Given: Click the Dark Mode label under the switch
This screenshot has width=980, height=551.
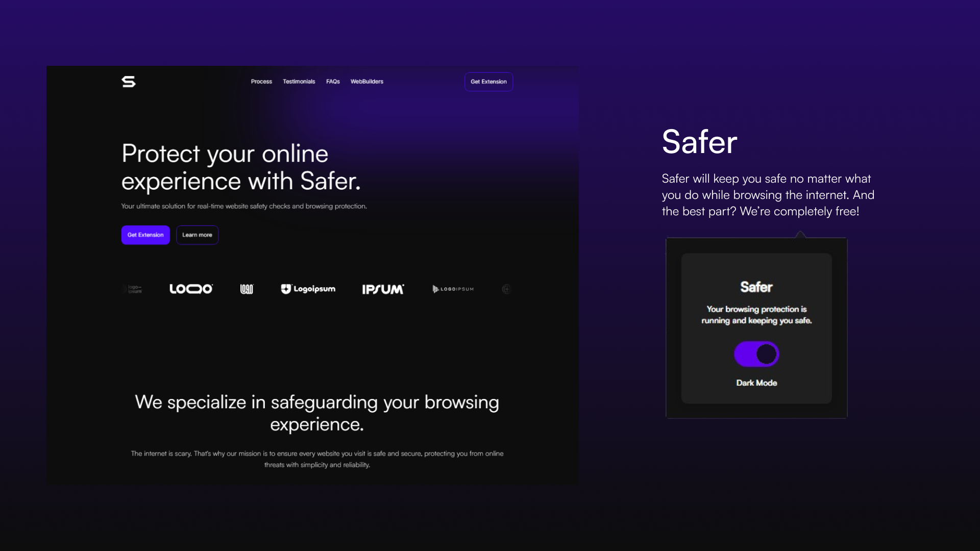Looking at the screenshot, I should 756,383.
